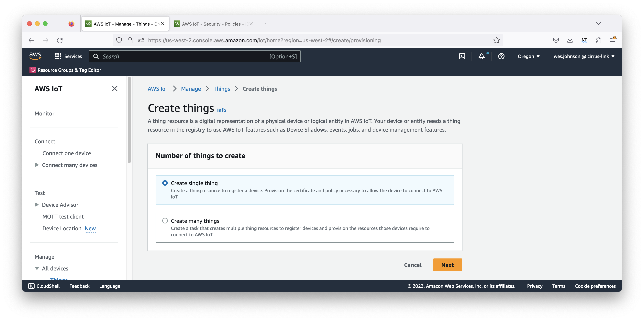View site security padlock info
The image size is (644, 321).
pyautogui.click(x=130, y=40)
